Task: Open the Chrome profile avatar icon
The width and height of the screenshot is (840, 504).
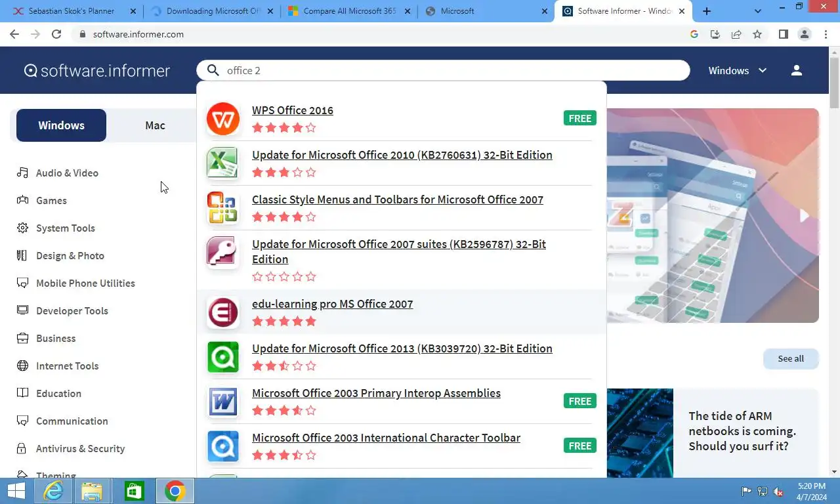Action: 805,34
